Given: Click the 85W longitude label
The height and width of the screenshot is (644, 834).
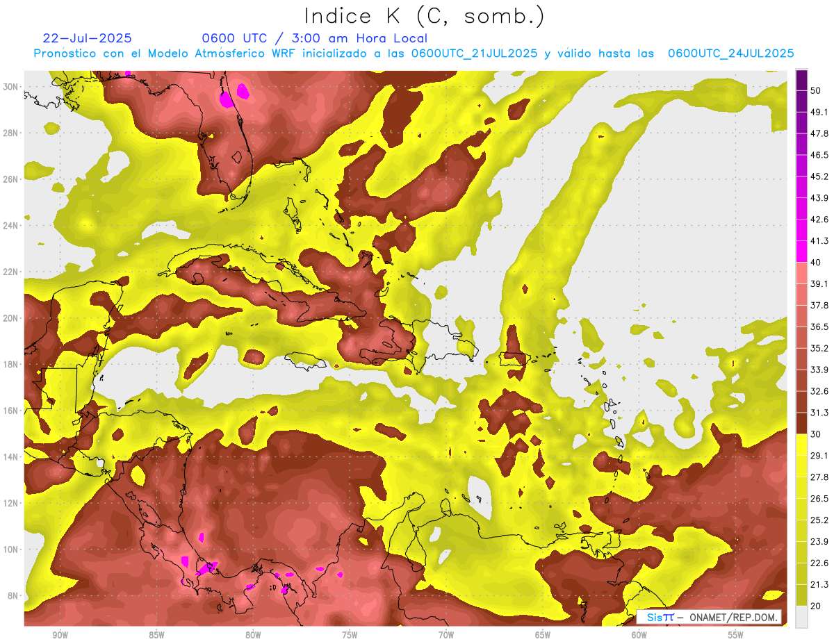Looking at the screenshot, I should [156, 635].
